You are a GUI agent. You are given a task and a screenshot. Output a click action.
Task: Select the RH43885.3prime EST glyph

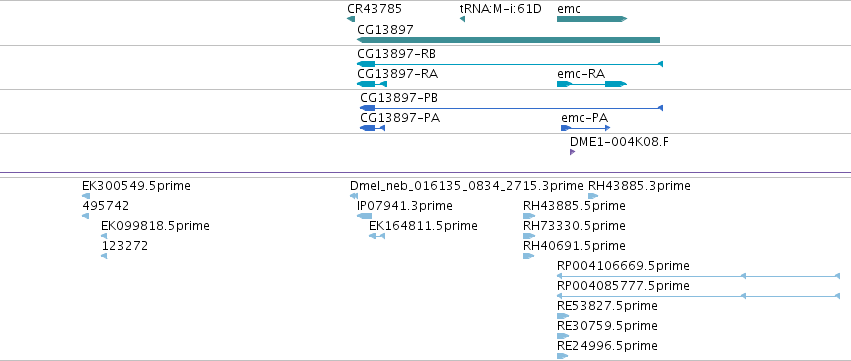593,196
